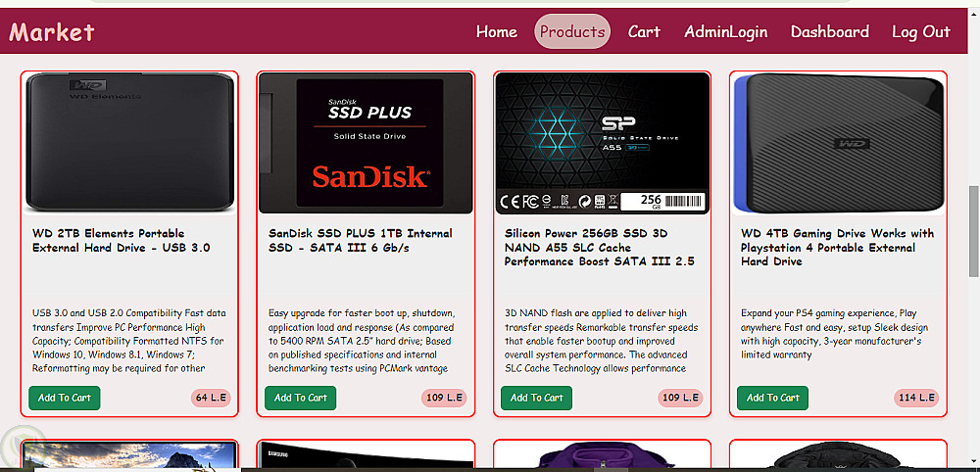Click Log Out in navbar
The image size is (980, 472).
pos(920,32)
